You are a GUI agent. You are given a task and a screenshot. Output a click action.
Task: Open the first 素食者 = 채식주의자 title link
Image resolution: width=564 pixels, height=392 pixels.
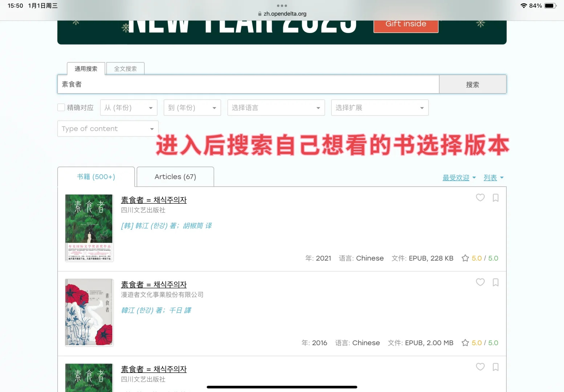[154, 200]
